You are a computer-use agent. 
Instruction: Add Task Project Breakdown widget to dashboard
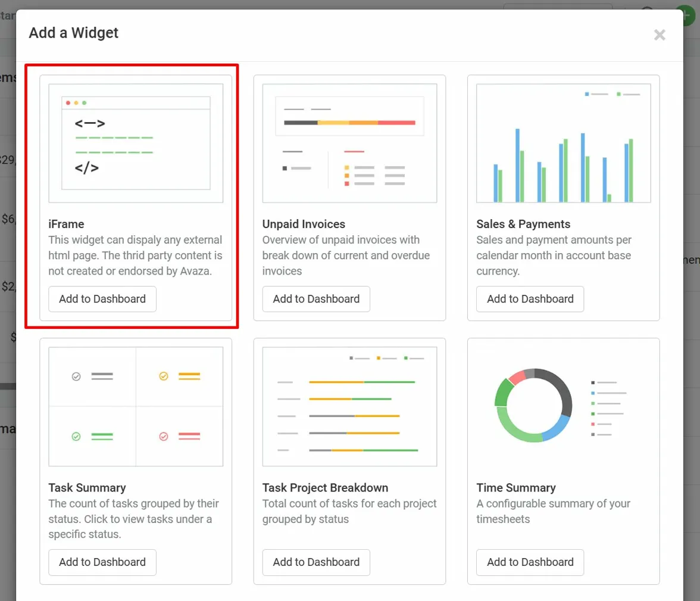316,562
